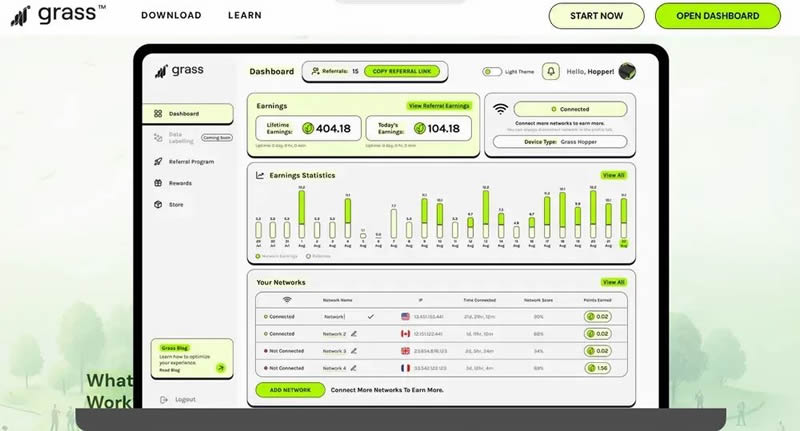Click the Logout label in sidebar
The height and width of the screenshot is (431, 800).
click(x=185, y=399)
